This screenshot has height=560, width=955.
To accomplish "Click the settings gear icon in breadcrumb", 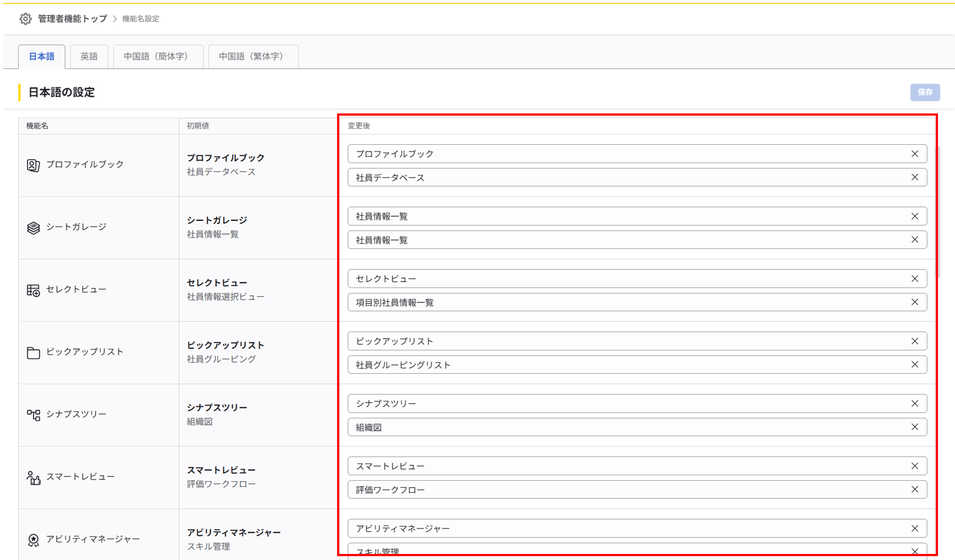I will click(25, 19).
